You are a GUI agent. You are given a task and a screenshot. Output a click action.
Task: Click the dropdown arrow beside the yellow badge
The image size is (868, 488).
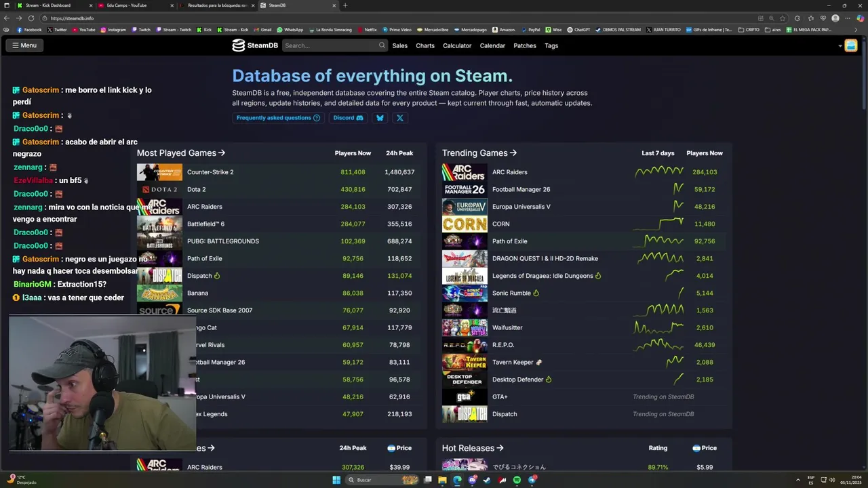coord(840,46)
